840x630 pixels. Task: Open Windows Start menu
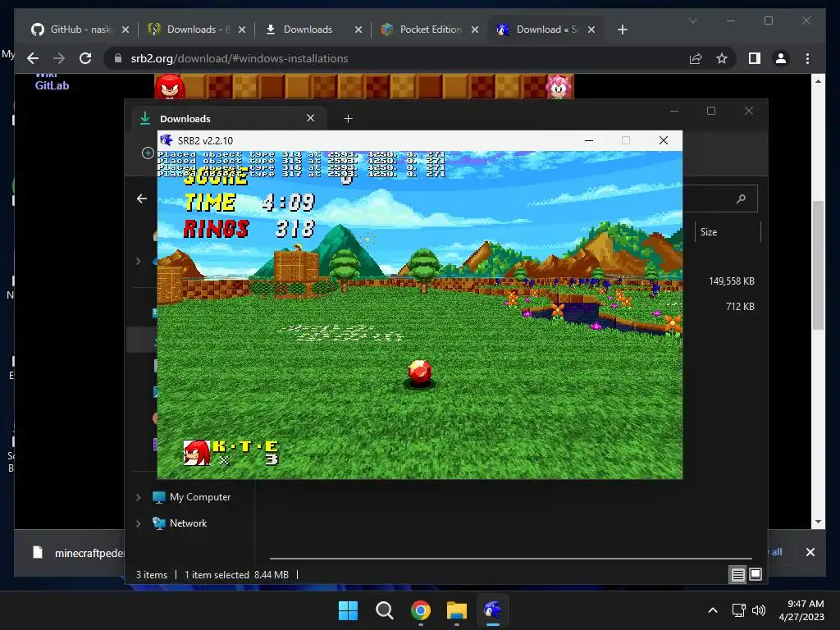point(348,610)
